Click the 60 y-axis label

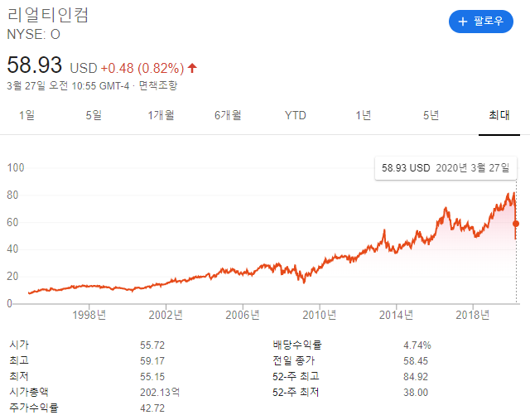[x=12, y=223]
